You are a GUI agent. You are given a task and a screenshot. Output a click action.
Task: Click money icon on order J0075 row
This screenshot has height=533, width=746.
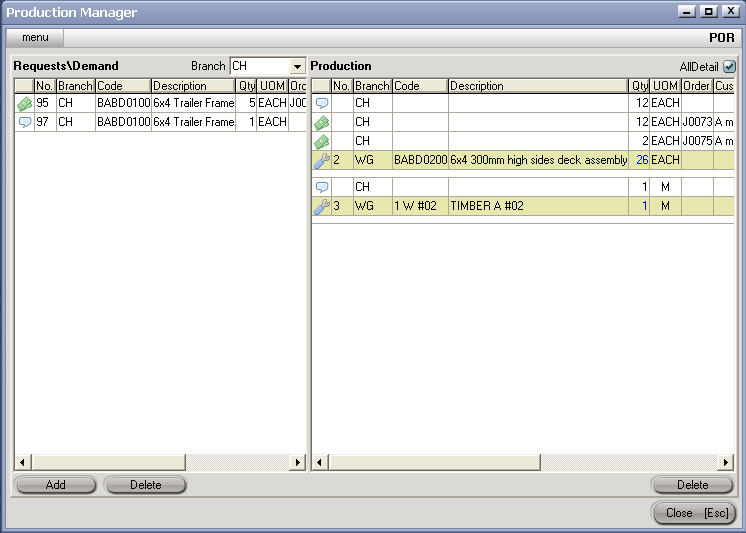(322, 141)
